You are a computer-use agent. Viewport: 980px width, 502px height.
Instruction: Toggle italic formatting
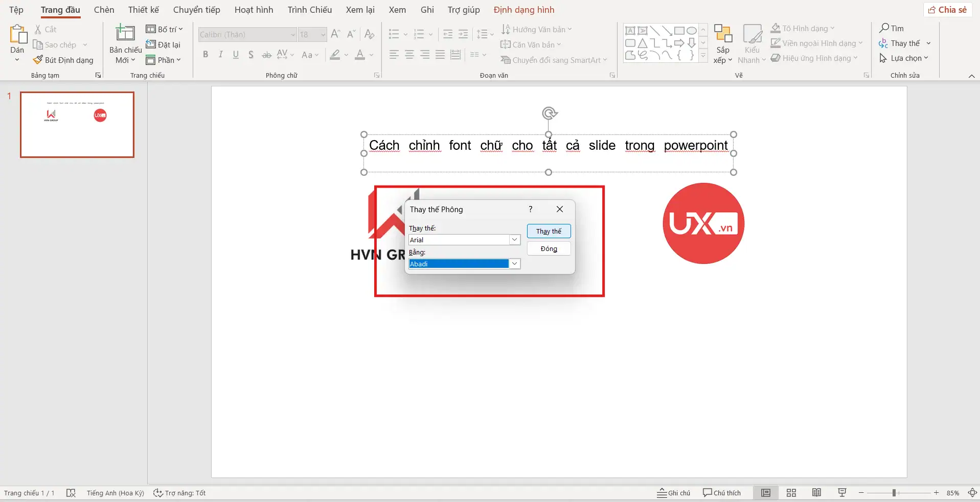pyautogui.click(x=220, y=55)
